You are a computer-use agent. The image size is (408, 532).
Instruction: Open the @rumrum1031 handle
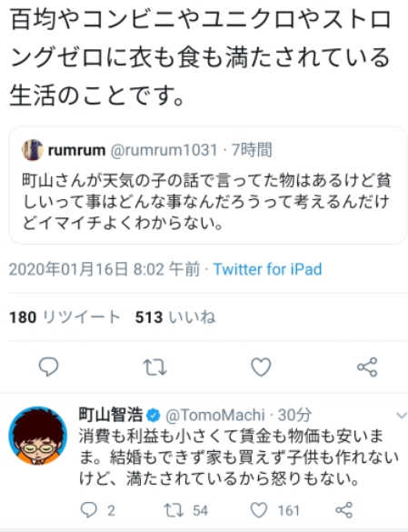[164, 150]
